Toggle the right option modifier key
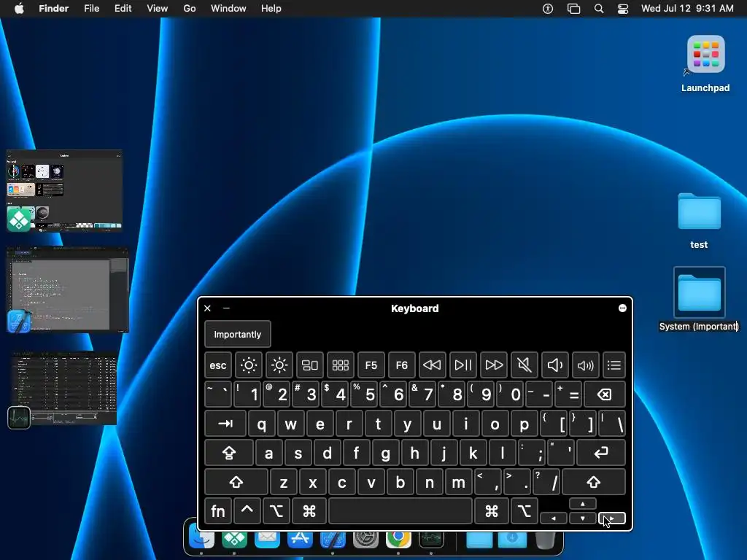Image resolution: width=747 pixels, height=560 pixels. (x=525, y=511)
